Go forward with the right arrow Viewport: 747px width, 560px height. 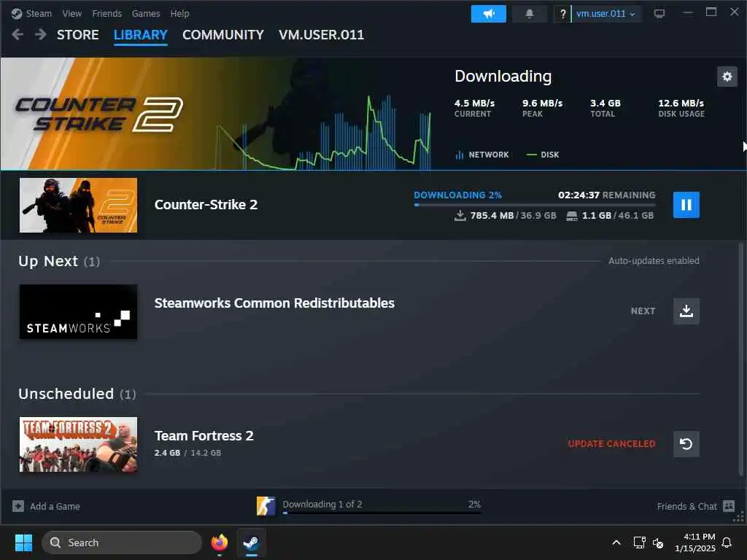pyautogui.click(x=41, y=35)
